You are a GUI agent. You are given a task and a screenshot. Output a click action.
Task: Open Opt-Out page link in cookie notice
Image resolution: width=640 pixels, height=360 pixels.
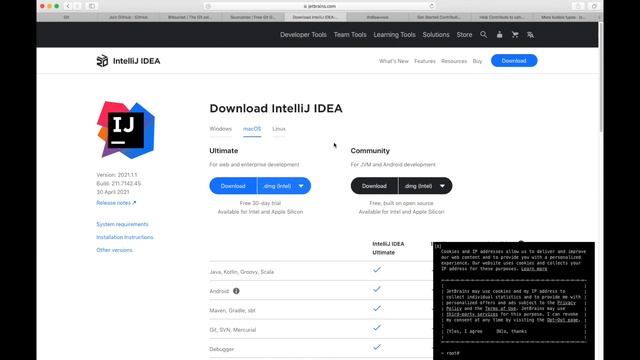(x=562, y=320)
